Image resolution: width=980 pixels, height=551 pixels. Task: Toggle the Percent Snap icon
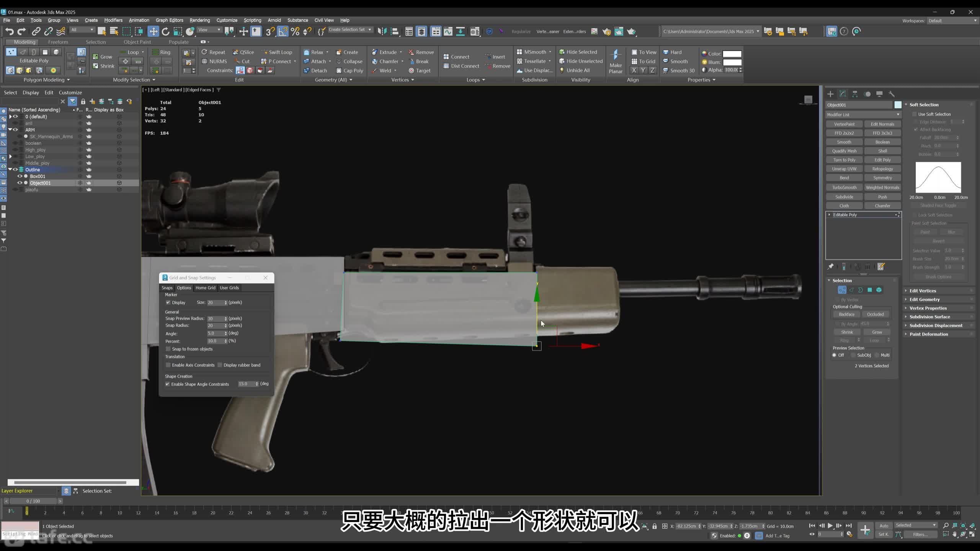[295, 31]
